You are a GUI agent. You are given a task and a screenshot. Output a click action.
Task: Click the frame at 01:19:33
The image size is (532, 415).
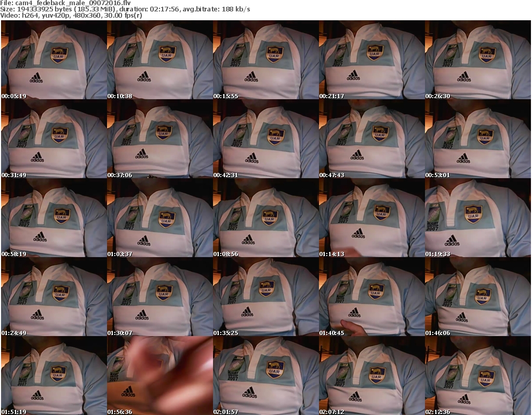478,218
